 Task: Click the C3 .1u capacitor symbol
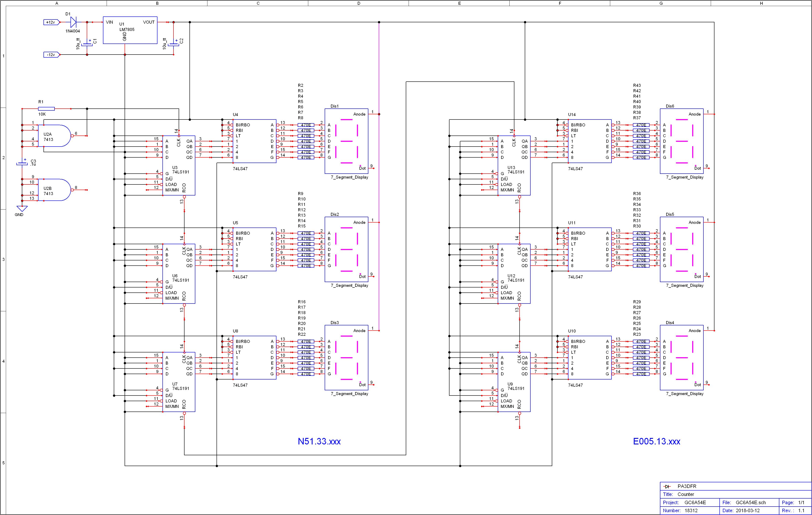pyautogui.click(x=22, y=164)
